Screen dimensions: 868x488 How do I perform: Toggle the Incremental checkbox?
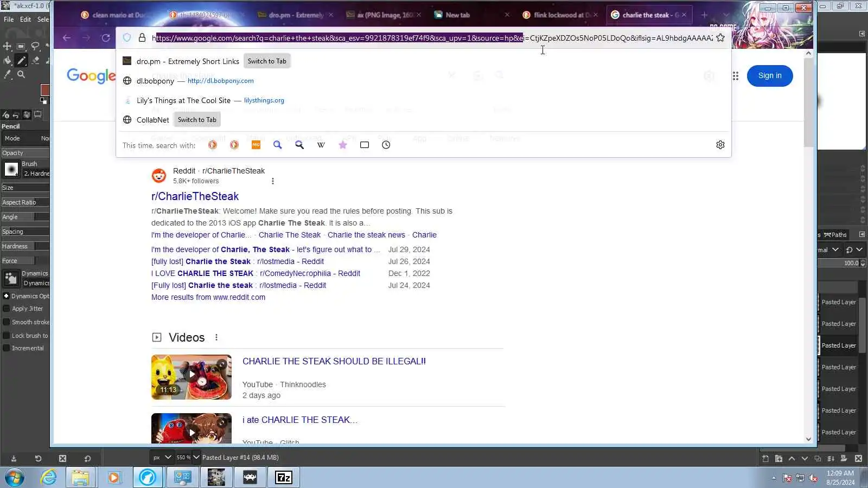[7, 348]
